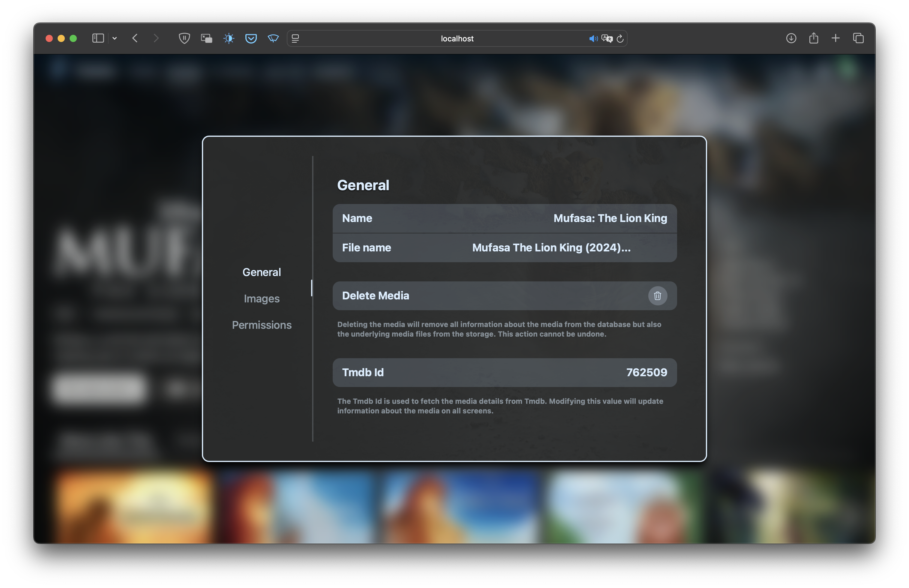Open the translate icon in address bar
Screen dimensions: 909x588
click(607, 39)
